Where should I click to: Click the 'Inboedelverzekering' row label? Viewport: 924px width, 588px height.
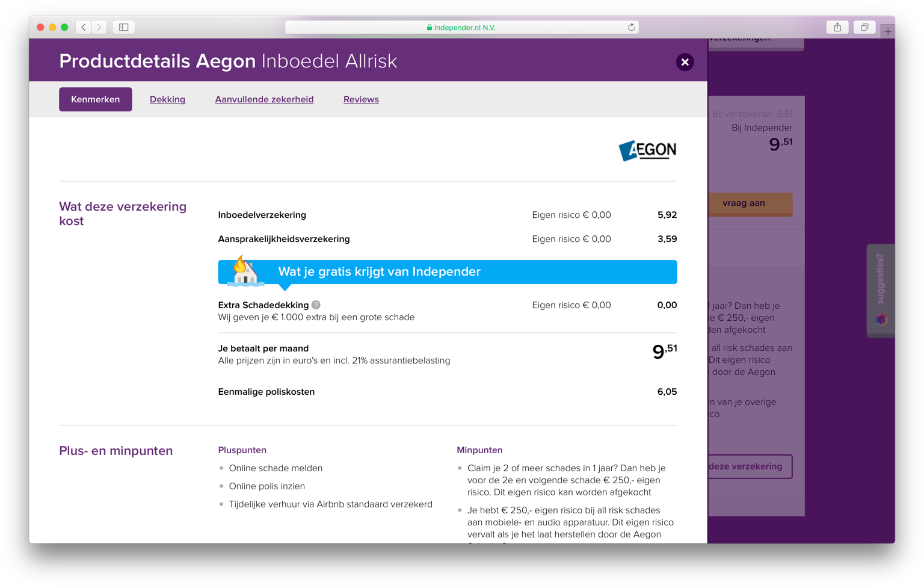point(262,215)
